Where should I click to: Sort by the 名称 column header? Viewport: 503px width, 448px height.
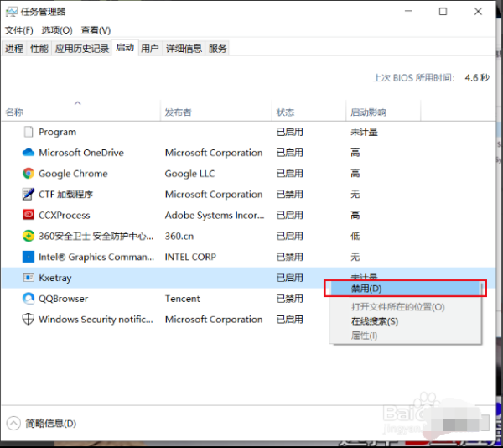[x=15, y=112]
